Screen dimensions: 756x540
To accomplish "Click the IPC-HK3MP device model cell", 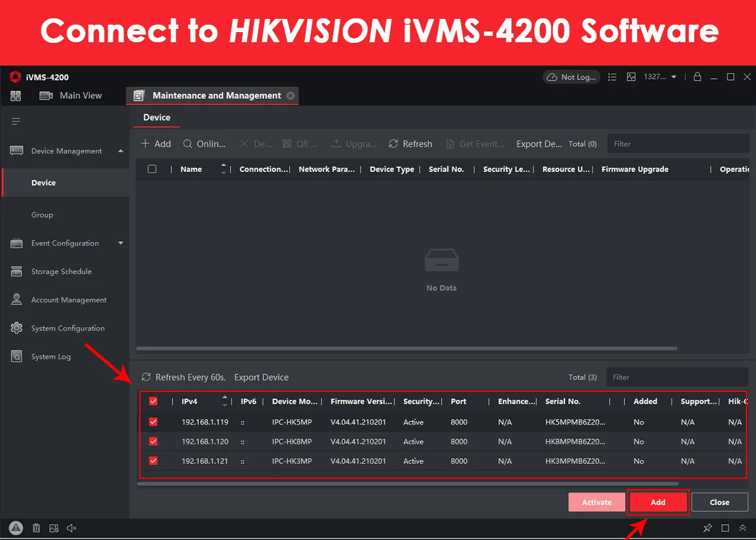I will click(292, 461).
